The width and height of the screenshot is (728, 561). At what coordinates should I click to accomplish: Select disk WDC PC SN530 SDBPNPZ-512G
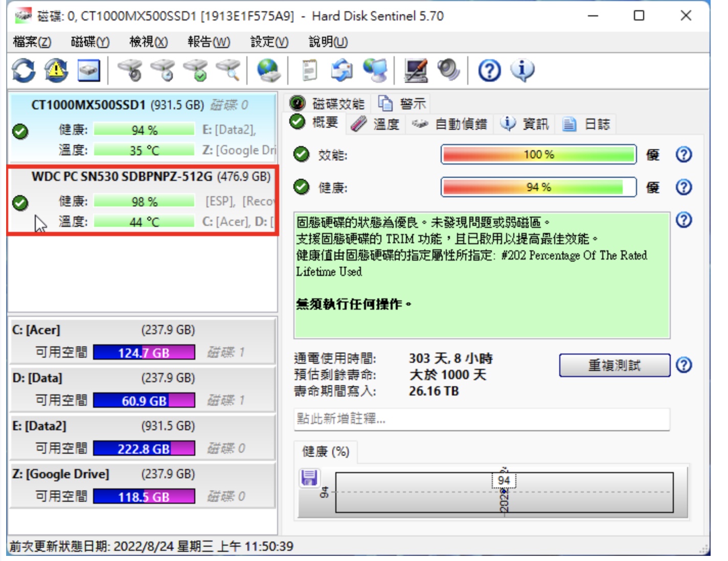tap(143, 200)
